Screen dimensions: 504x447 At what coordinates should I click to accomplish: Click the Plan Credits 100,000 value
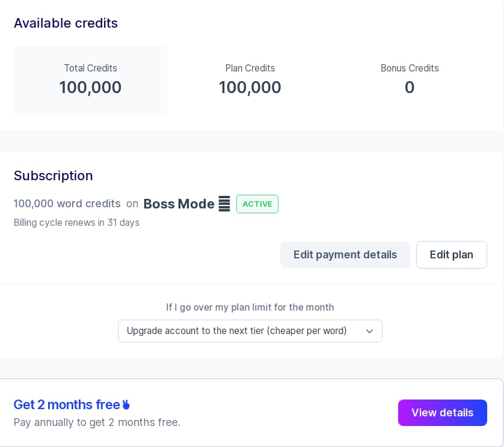click(x=250, y=88)
